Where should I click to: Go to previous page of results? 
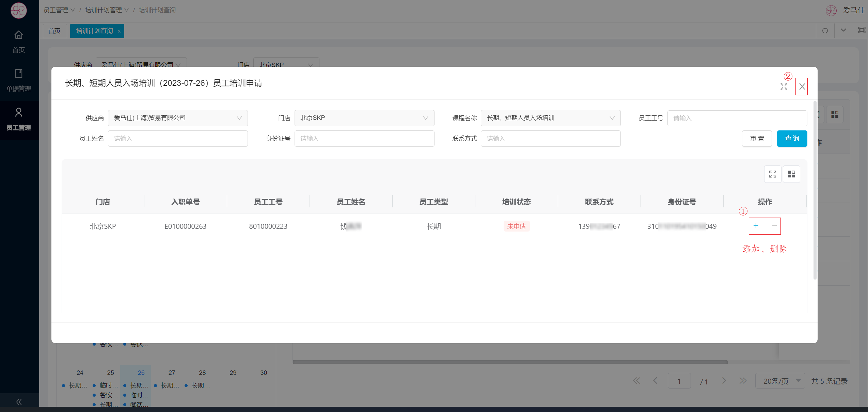click(655, 381)
